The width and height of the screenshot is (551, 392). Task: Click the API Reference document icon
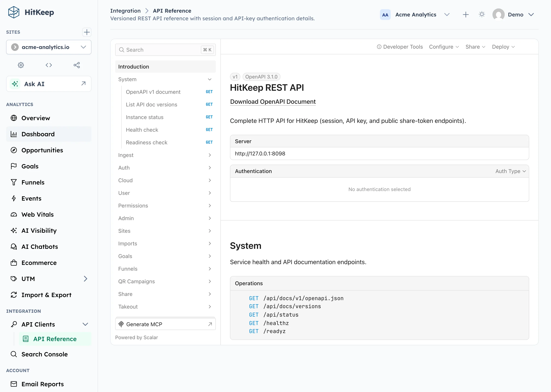click(x=26, y=339)
